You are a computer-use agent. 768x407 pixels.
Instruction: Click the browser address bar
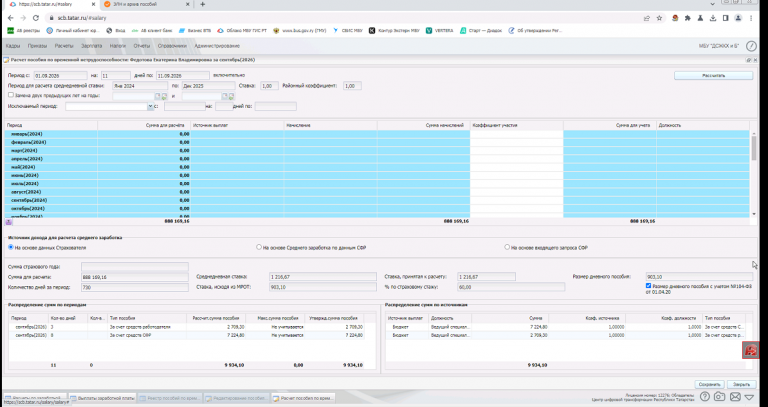[x=343, y=18]
